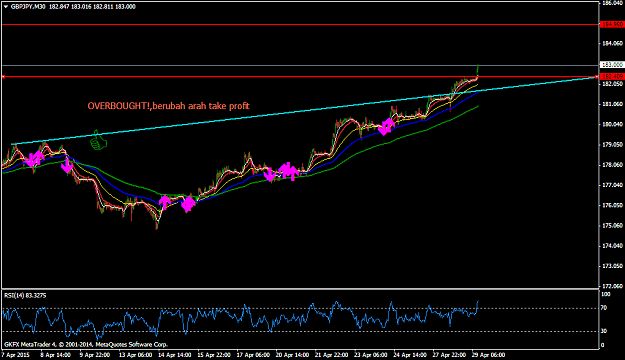
Task: Select the "OVERBOUGHT!,berubah arah take profit" text label
Action: pos(169,106)
